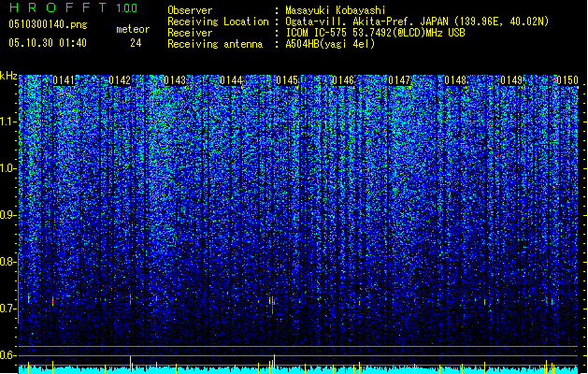Select the ICOM IC-575 receiver text

[376, 33]
